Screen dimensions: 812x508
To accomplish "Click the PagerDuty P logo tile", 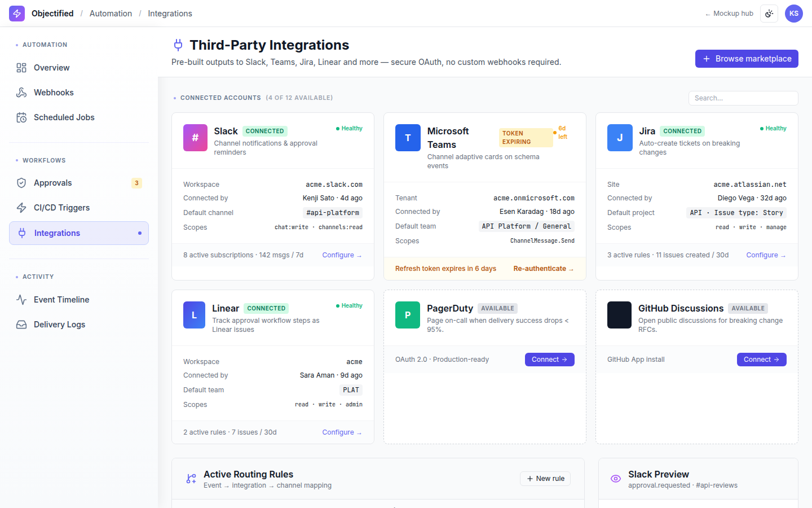I will pyautogui.click(x=408, y=315).
